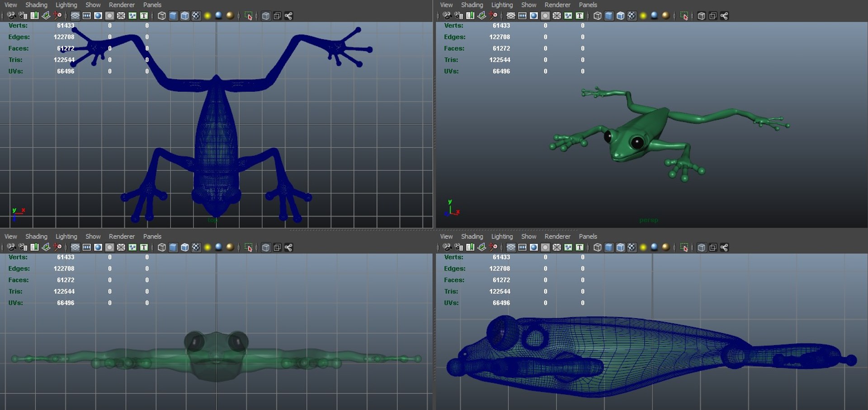Click Select Camera icon in side view panel

tap(447, 247)
